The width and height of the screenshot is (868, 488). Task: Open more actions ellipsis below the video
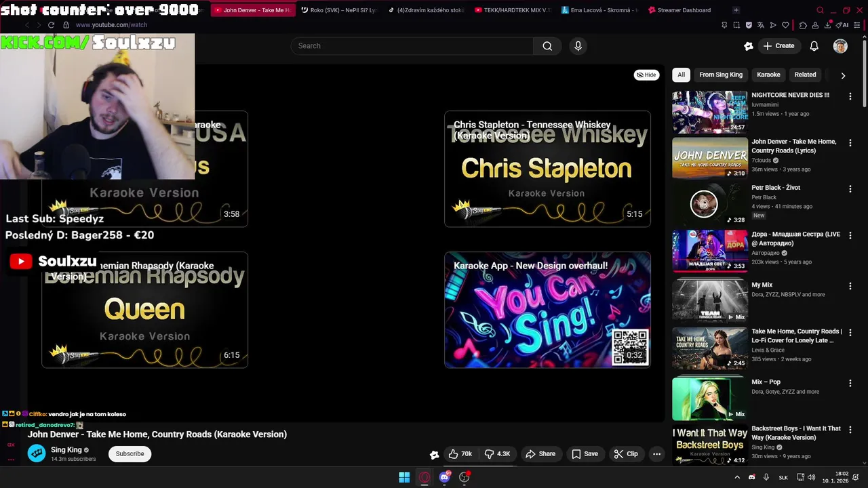point(656,454)
